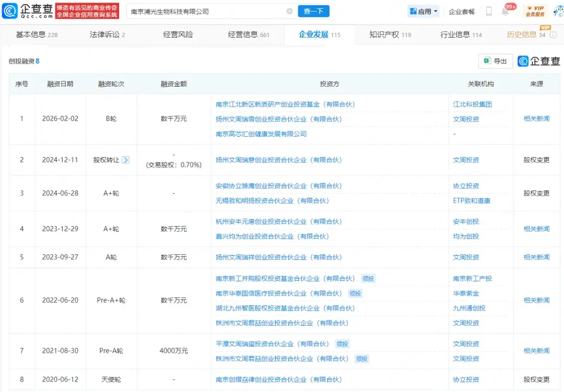Clear the search box with the X icon
The image size is (564, 392).
289,11
